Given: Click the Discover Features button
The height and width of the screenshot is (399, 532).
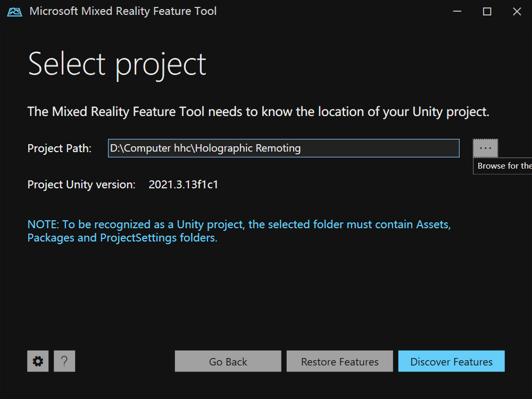Looking at the screenshot, I should 451,361.
